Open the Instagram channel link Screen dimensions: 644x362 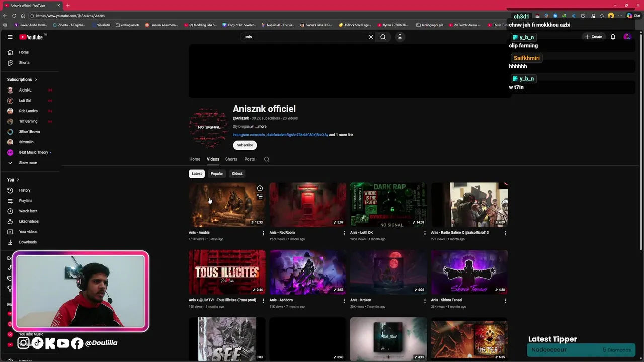(x=280, y=135)
